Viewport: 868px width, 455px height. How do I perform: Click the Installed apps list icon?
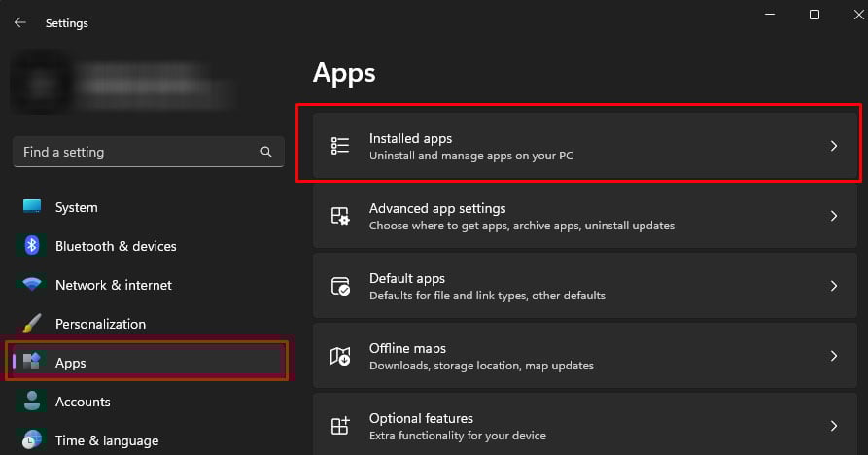[340, 146]
